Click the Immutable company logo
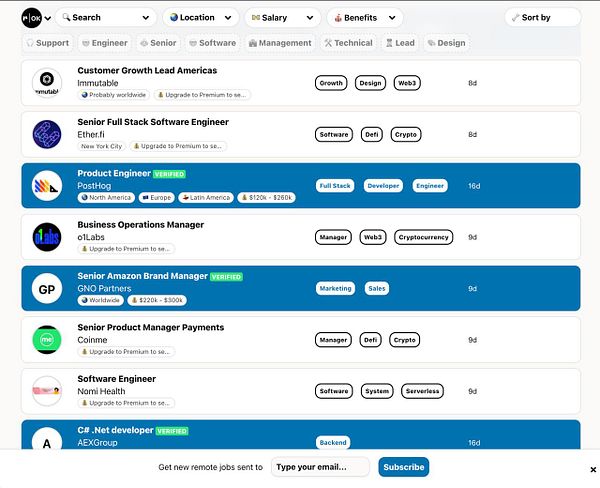The height and width of the screenshot is (488, 600). click(47, 83)
